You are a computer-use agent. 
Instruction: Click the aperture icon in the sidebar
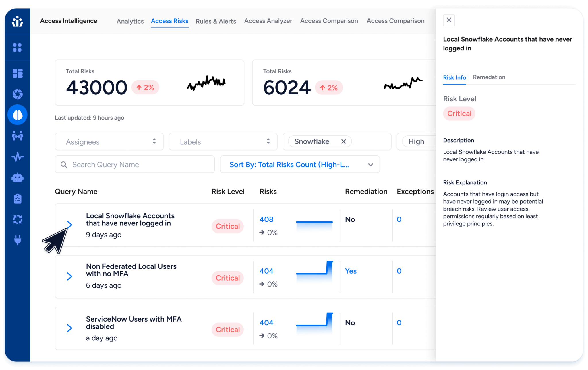(17, 94)
